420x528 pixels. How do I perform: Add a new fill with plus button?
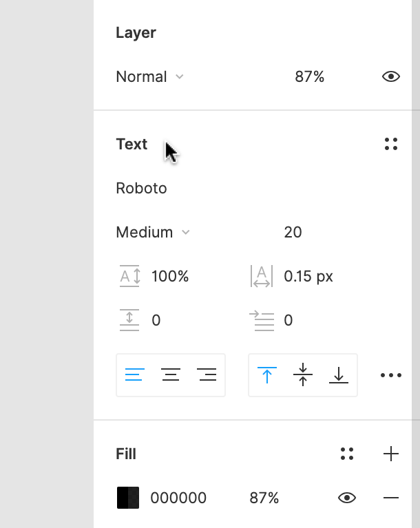[x=391, y=454]
